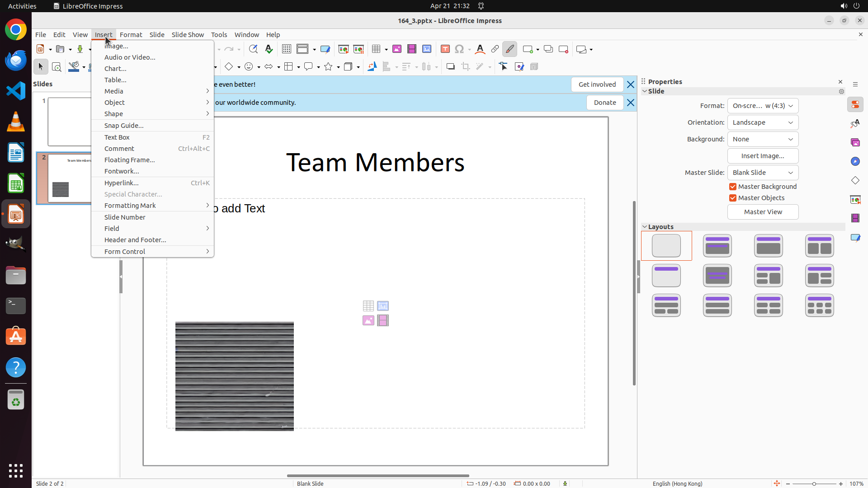The image size is (868, 488).
Task: Click Insert Image toolbar icon
Action: [x=397, y=49]
